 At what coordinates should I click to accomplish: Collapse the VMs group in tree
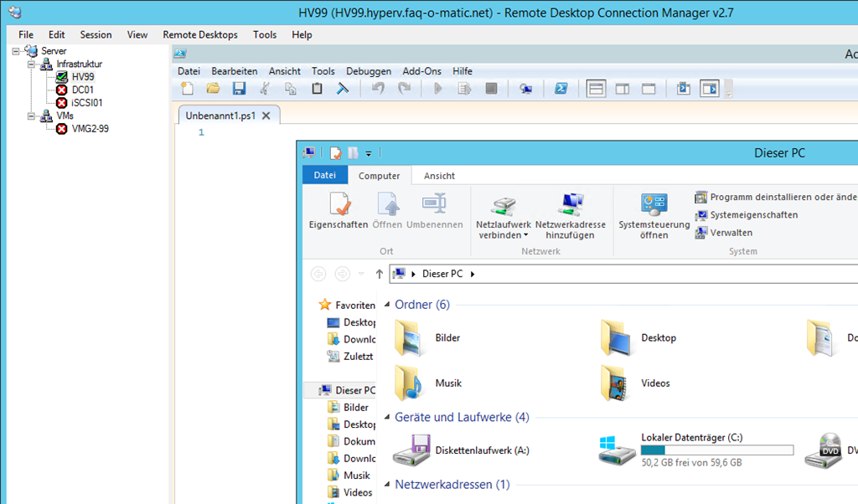click(x=31, y=116)
